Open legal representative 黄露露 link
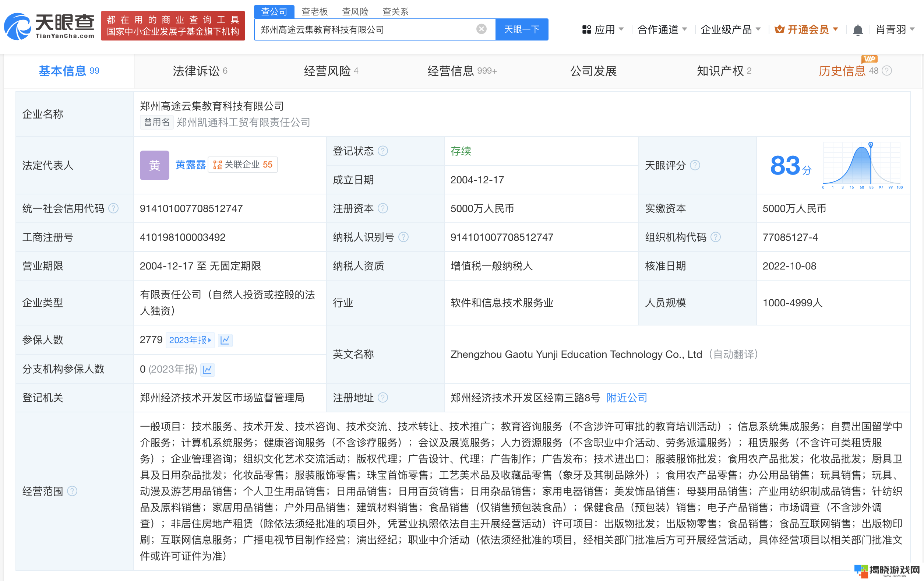The width and height of the screenshot is (924, 581). click(x=190, y=165)
